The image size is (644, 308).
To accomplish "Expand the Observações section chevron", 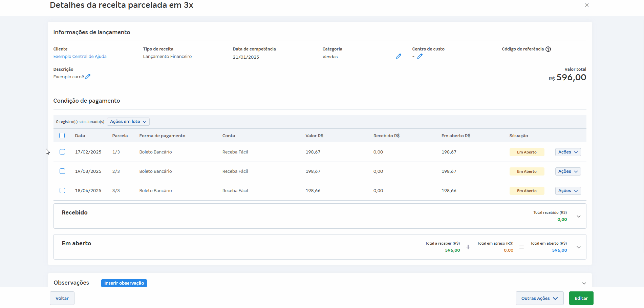I will click(584, 283).
